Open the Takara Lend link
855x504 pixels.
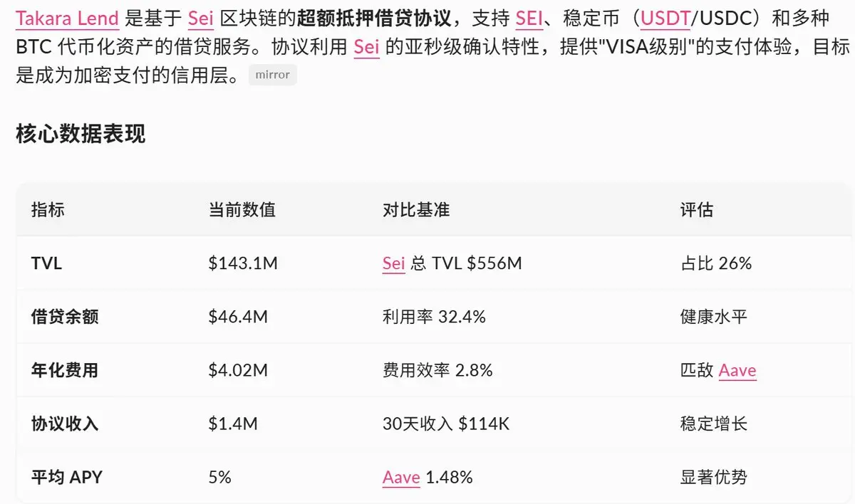click(67, 18)
